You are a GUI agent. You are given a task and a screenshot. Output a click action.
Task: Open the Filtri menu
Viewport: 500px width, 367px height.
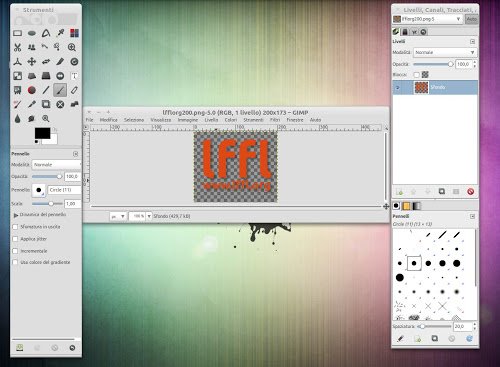click(x=275, y=120)
